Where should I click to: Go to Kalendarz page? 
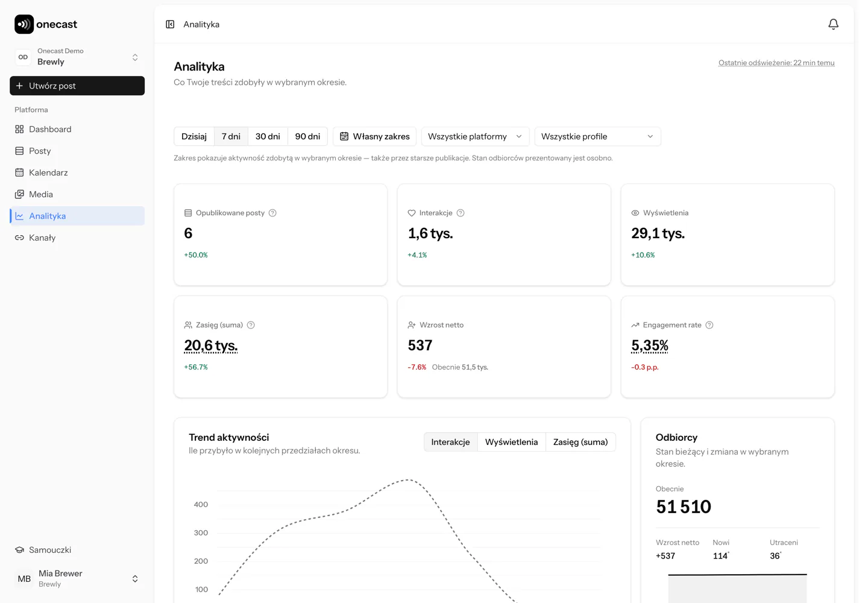point(77,172)
